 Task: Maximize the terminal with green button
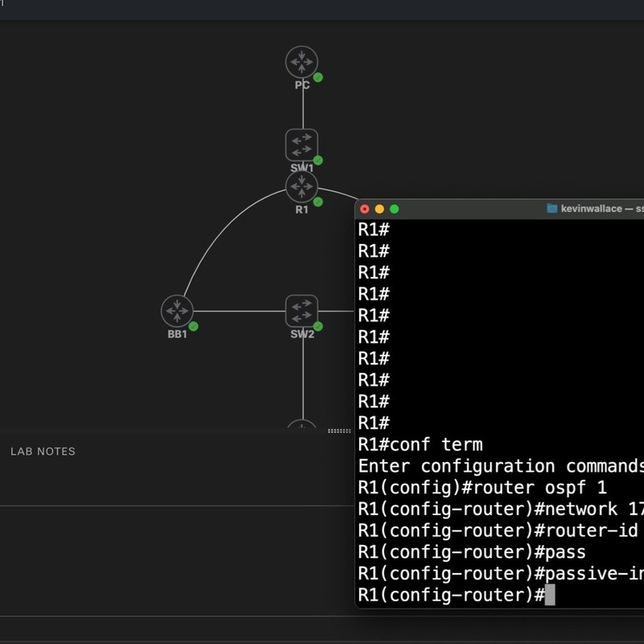pyautogui.click(x=394, y=209)
